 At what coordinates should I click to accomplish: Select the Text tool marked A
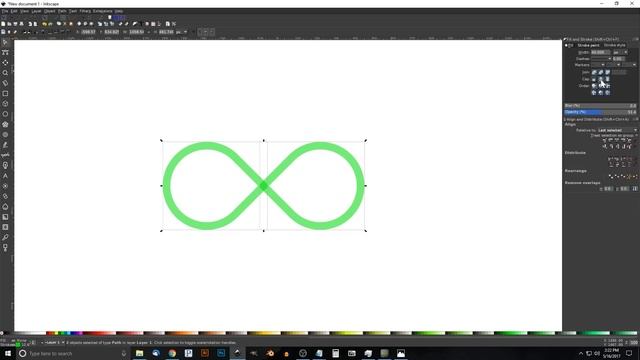pyautogui.click(x=5, y=176)
